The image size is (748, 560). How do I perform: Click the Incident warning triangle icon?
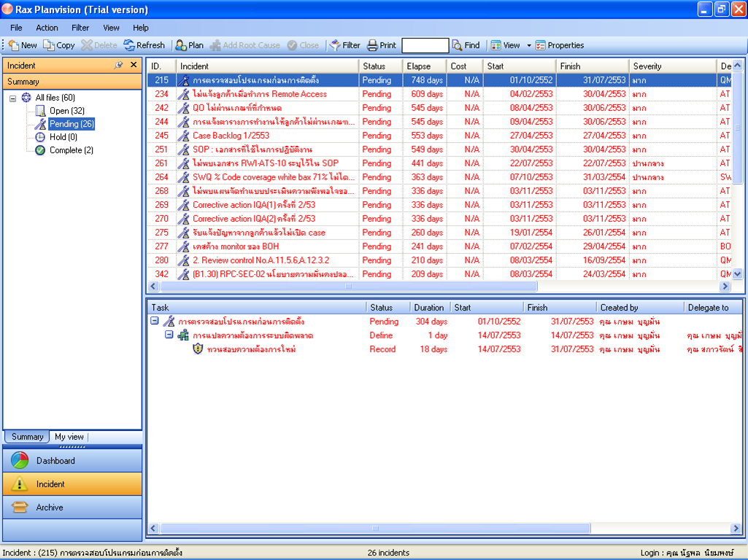pyautogui.click(x=20, y=483)
